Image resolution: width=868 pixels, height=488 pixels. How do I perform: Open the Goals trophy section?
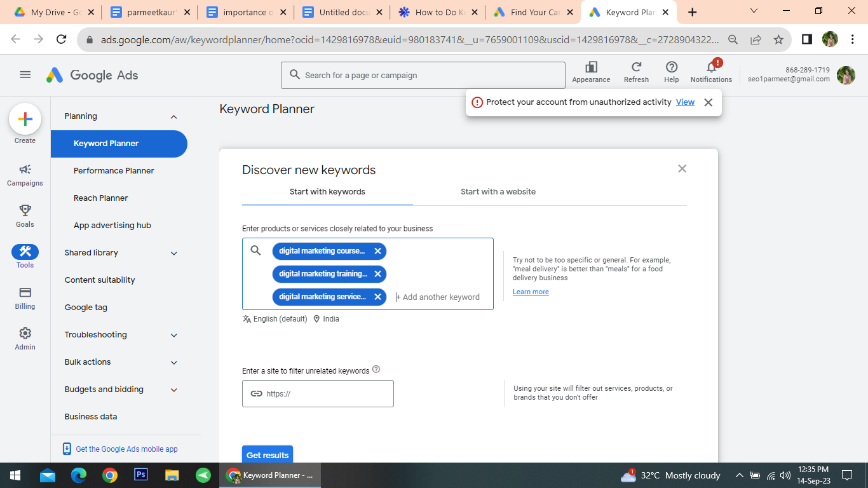point(25,216)
